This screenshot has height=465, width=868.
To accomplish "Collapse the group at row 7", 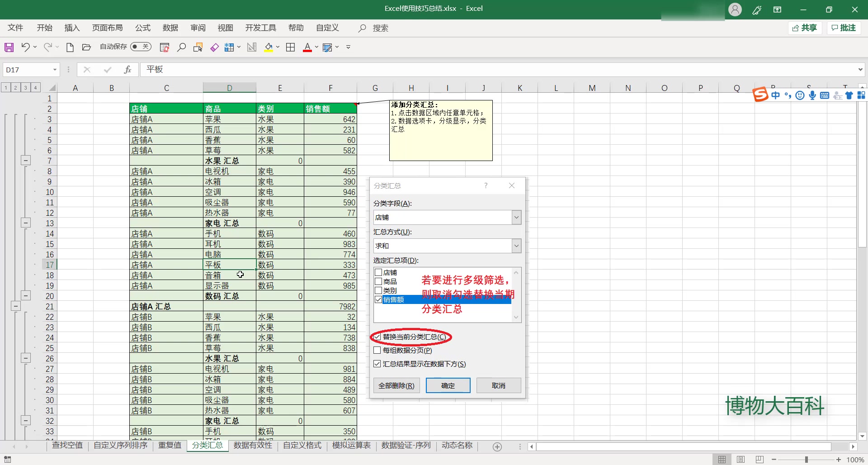I will coord(26,161).
